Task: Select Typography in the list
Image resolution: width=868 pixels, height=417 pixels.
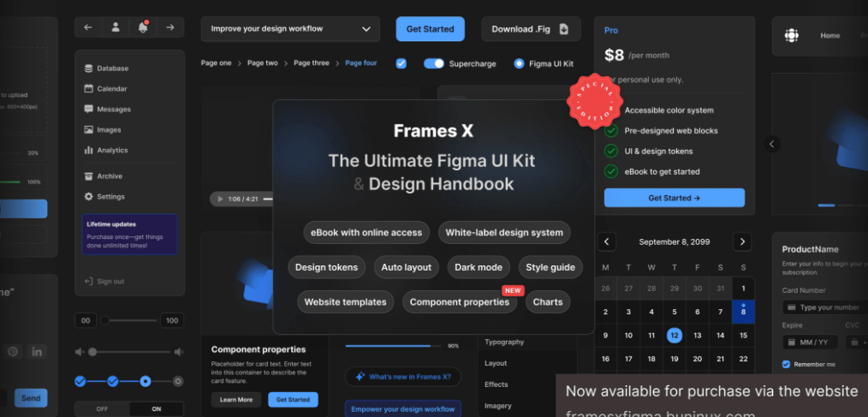Action: point(504,343)
